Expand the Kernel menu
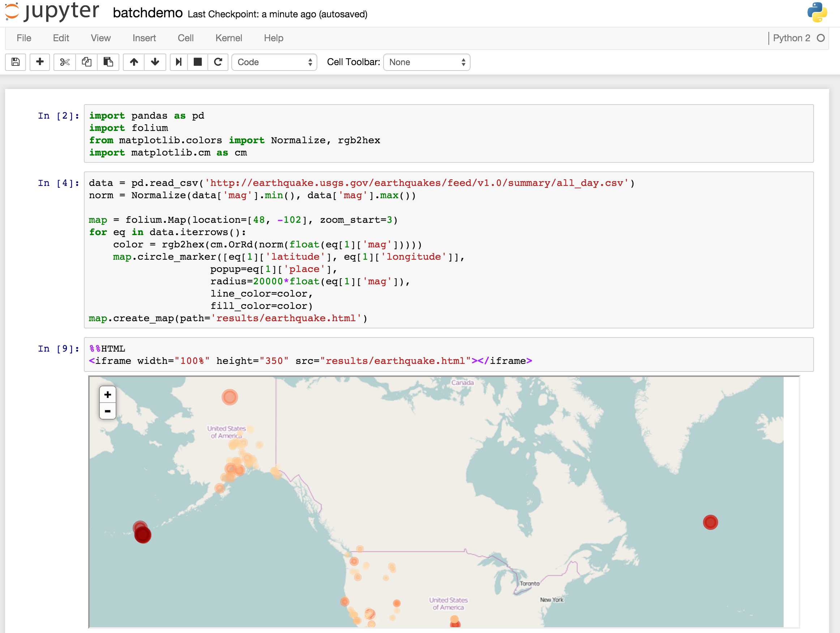This screenshot has width=840, height=633. click(x=228, y=37)
